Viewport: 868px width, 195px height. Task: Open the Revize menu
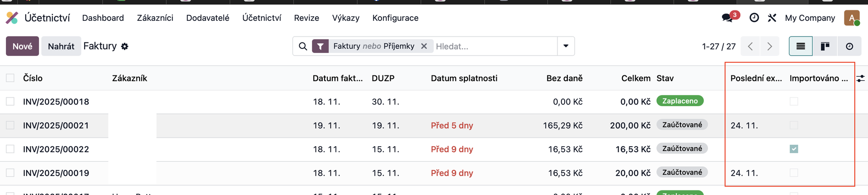tap(307, 18)
